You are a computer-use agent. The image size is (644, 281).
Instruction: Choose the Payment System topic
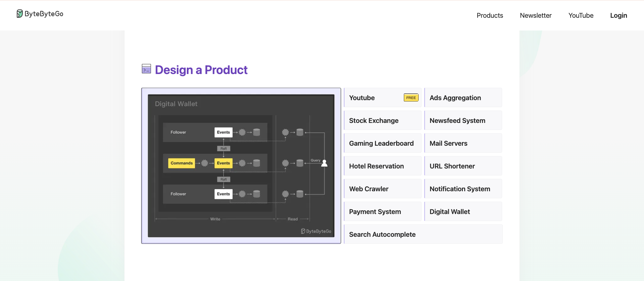click(383, 212)
